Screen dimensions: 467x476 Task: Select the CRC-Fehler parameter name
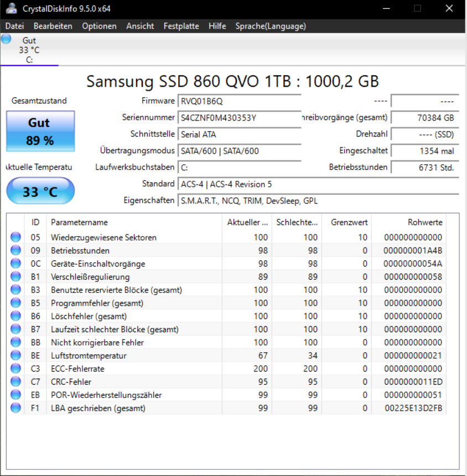click(x=71, y=382)
